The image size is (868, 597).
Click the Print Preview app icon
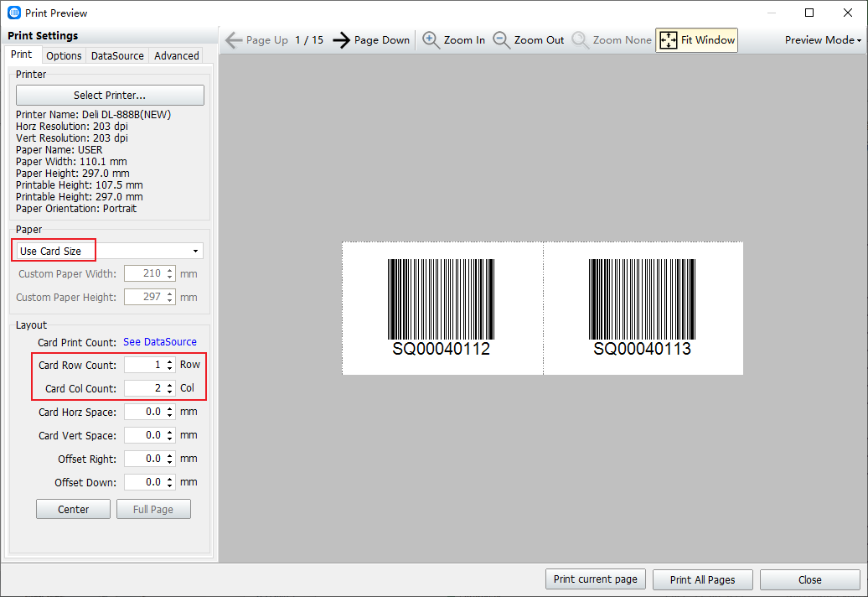pyautogui.click(x=14, y=13)
